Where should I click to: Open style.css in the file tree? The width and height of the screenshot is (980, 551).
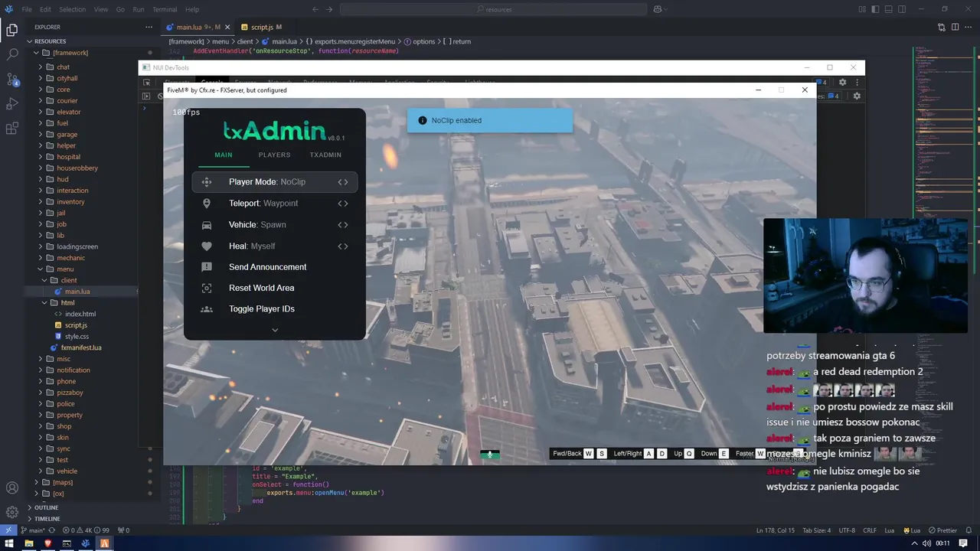click(77, 336)
